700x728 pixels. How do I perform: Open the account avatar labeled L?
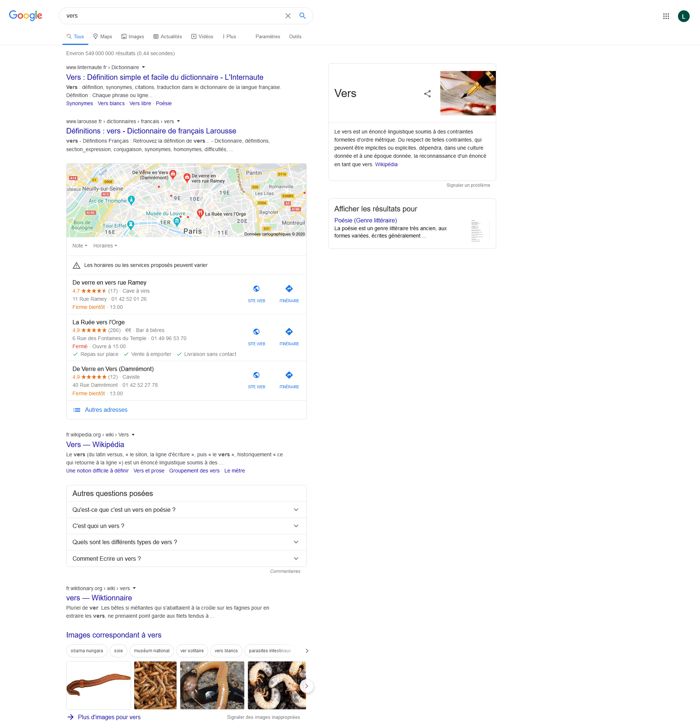(x=683, y=16)
